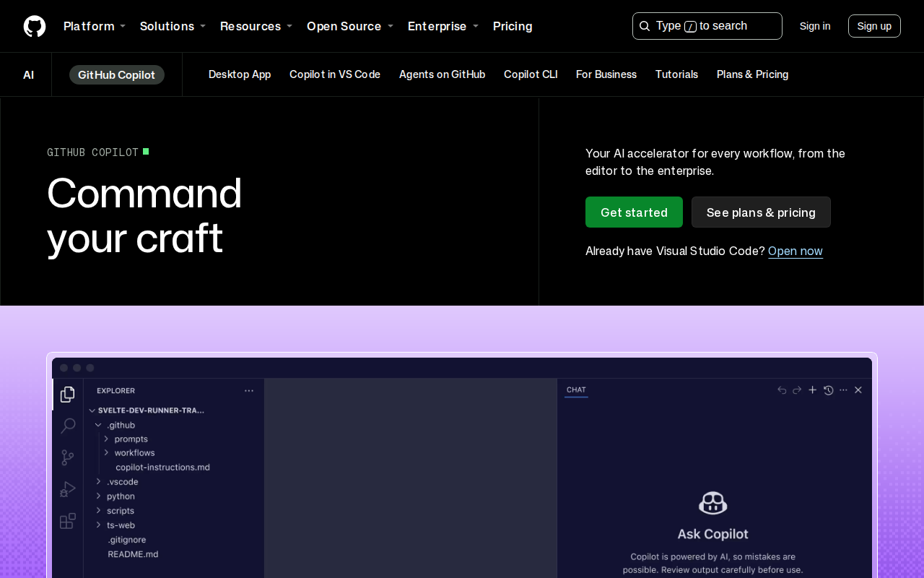Go to Copilot in VS Code
Screen dimensions: 924x578
pyautogui.click(x=335, y=74)
